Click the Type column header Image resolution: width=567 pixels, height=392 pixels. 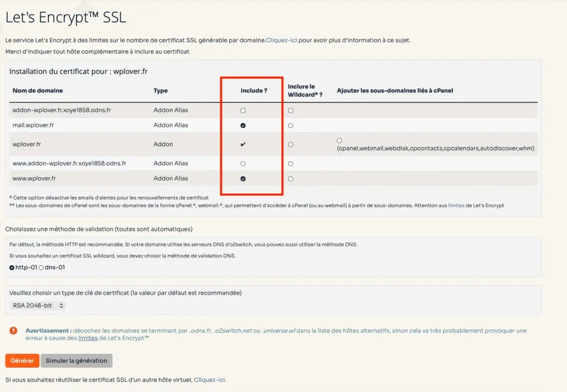point(161,90)
